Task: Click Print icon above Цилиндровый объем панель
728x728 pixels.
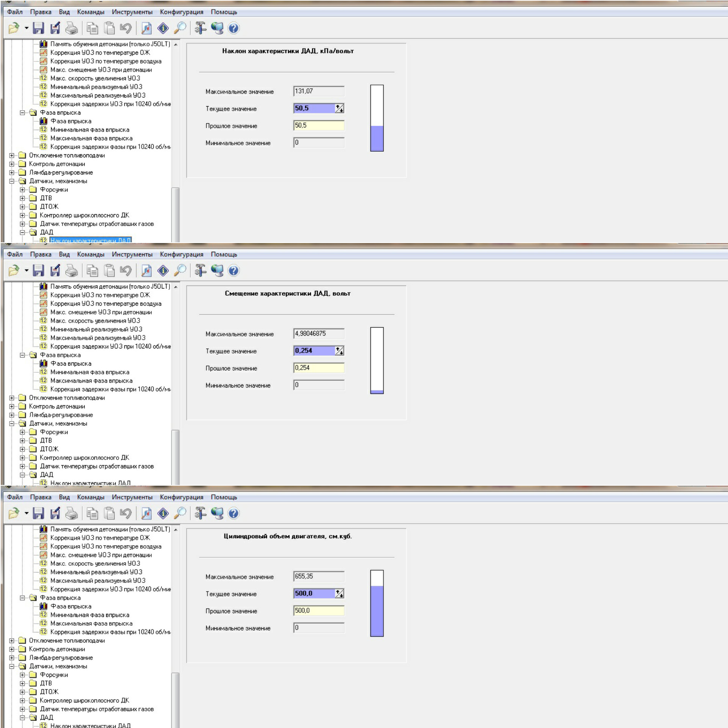Action: pos(72,513)
